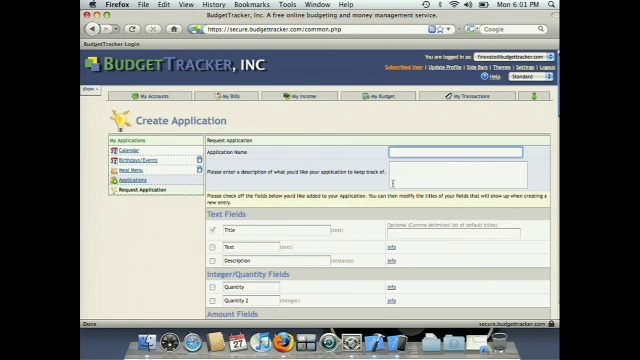The height and width of the screenshot is (360, 640).
Task: Click the bookmark star in address bar
Action: pyautogui.click(x=440, y=29)
